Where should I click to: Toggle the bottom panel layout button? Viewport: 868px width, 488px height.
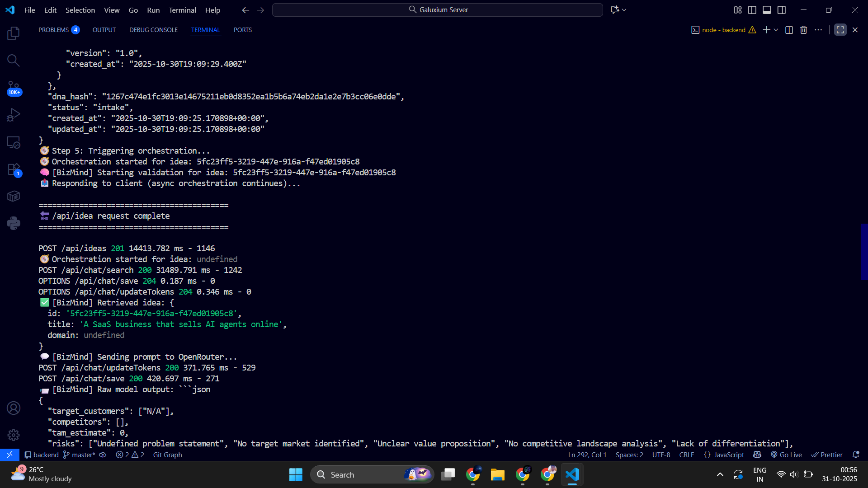click(x=767, y=10)
